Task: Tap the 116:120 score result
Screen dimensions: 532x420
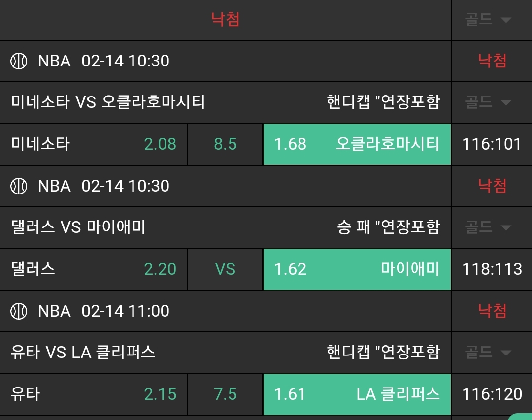Action: click(x=492, y=394)
